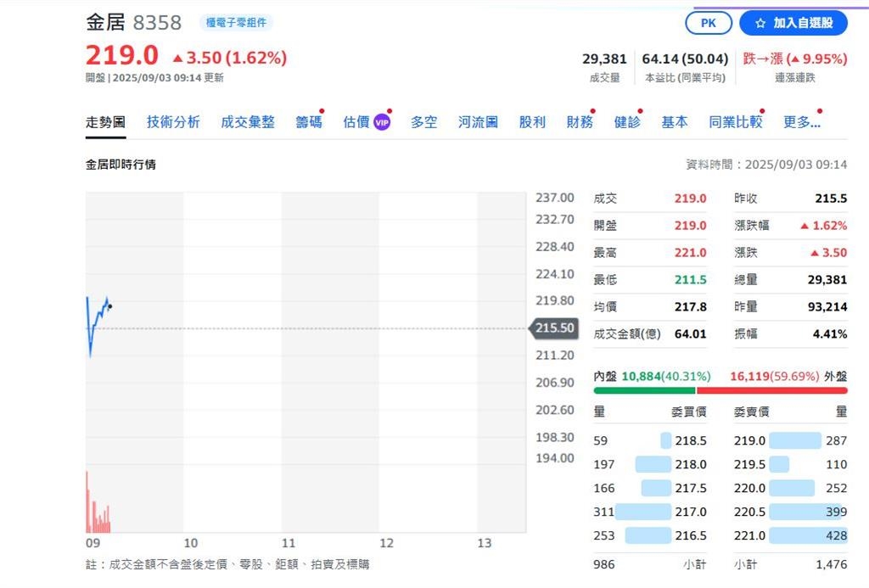The width and height of the screenshot is (869, 588).
Task: Click the red 外盤 portion of ratio bar
Action: [772, 390]
